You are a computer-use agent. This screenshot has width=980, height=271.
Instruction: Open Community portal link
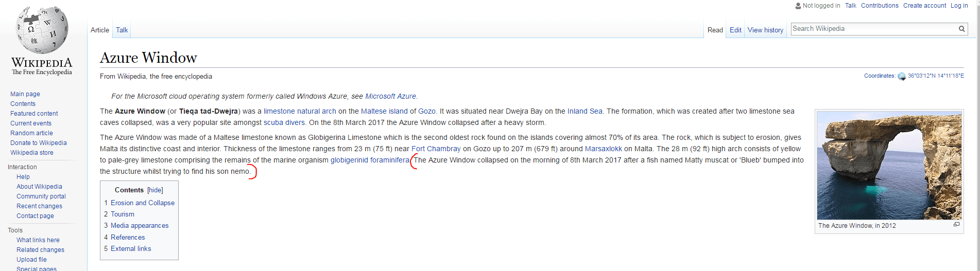pyautogui.click(x=41, y=196)
